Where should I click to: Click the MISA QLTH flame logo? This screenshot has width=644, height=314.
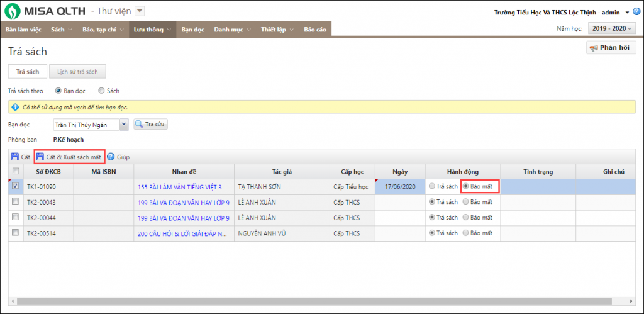(13, 11)
